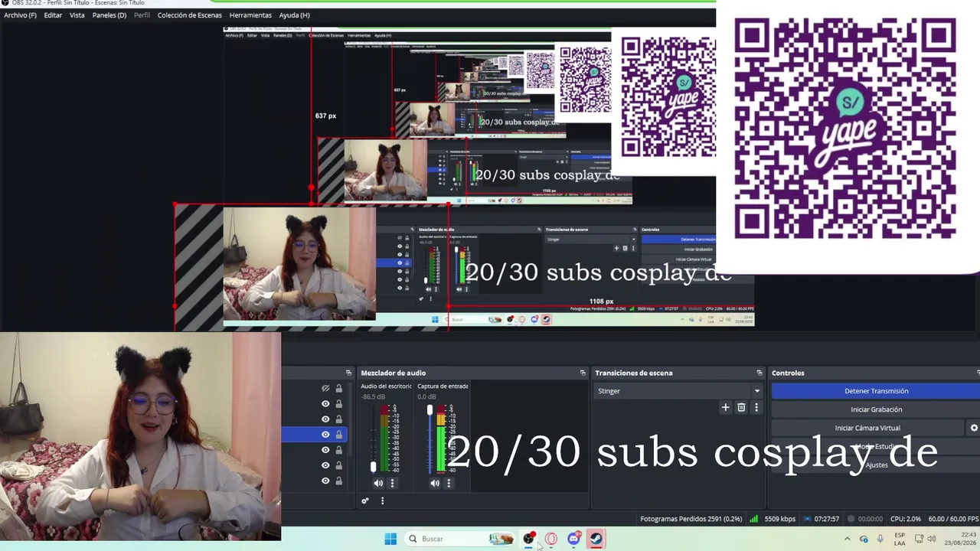Viewport: 980px width, 551px height.
Task: Open virtual camera settings gear
Action: pos(974,428)
